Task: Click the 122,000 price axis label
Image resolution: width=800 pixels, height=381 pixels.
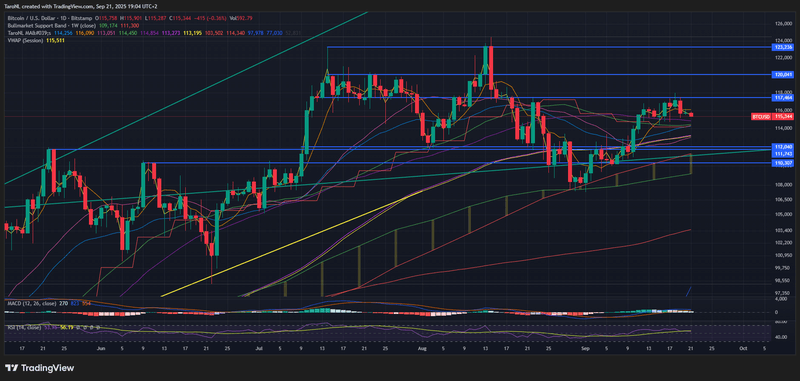Action: [x=783, y=58]
